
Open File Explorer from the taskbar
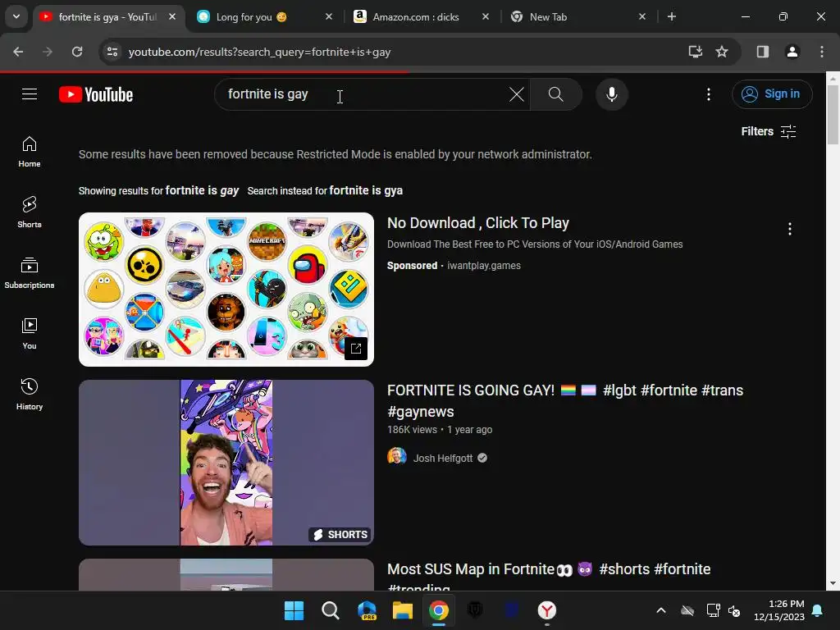(x=402, y=610)
